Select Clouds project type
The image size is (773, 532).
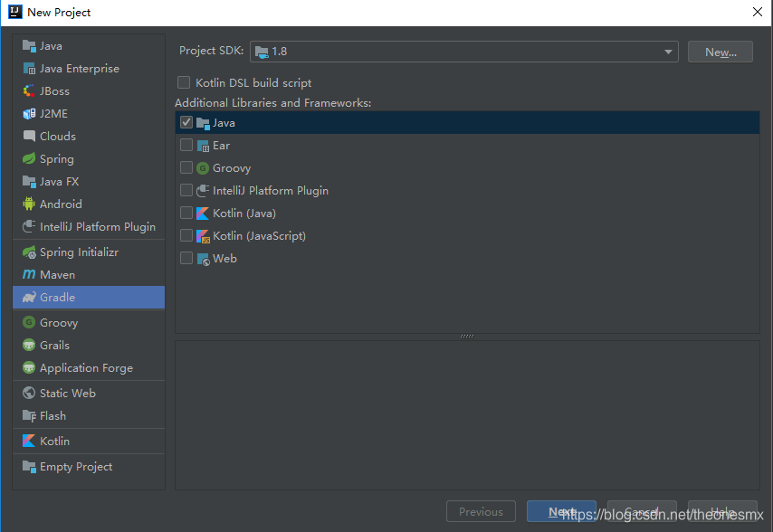click(89, 136)
